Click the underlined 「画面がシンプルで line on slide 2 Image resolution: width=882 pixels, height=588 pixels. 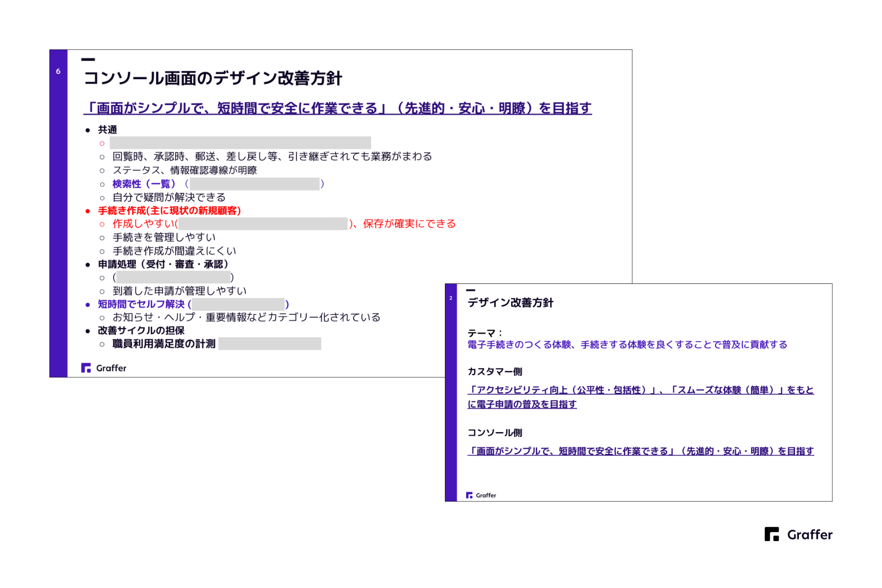(641, 451)
